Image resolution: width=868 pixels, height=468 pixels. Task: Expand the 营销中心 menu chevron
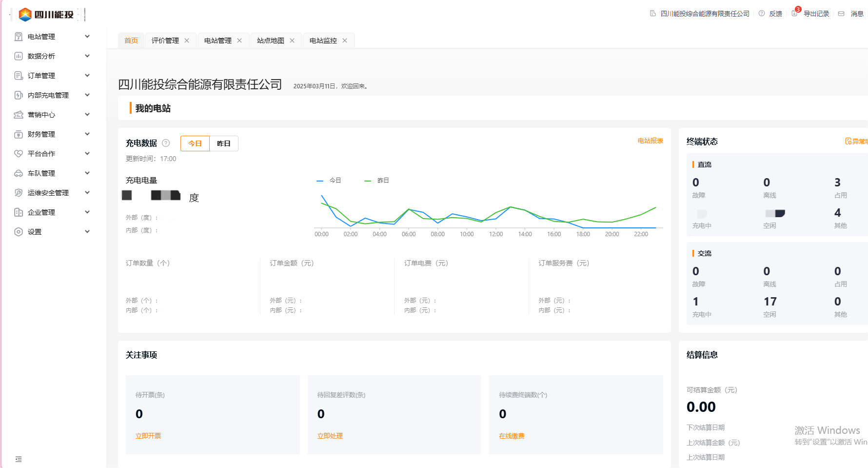(x=87, y=114)
